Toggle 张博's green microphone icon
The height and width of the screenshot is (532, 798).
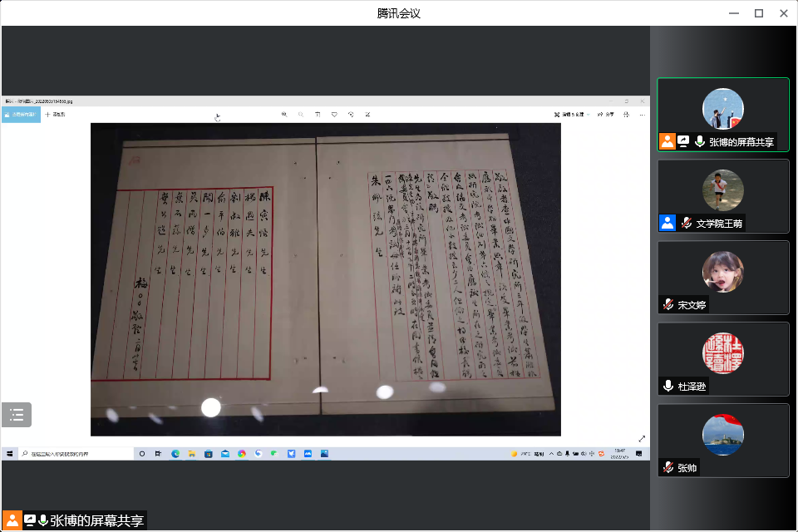coord(700,141)
